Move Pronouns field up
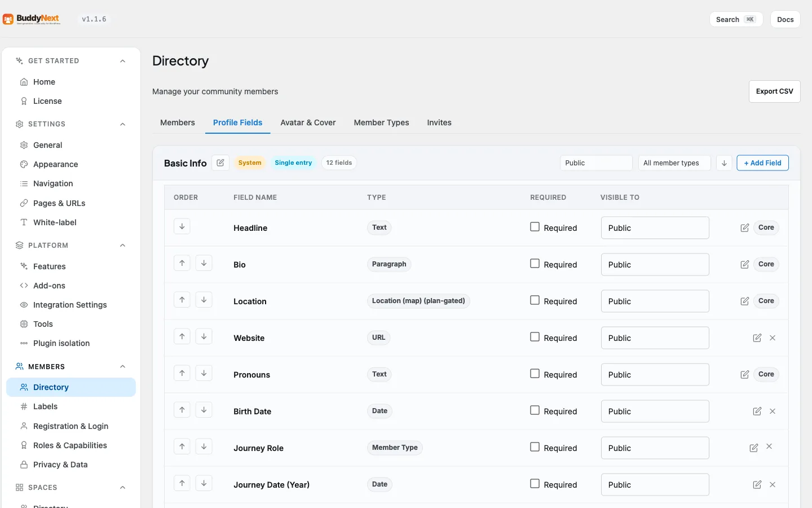The image size is (812, 508). [x=182, y=373]
